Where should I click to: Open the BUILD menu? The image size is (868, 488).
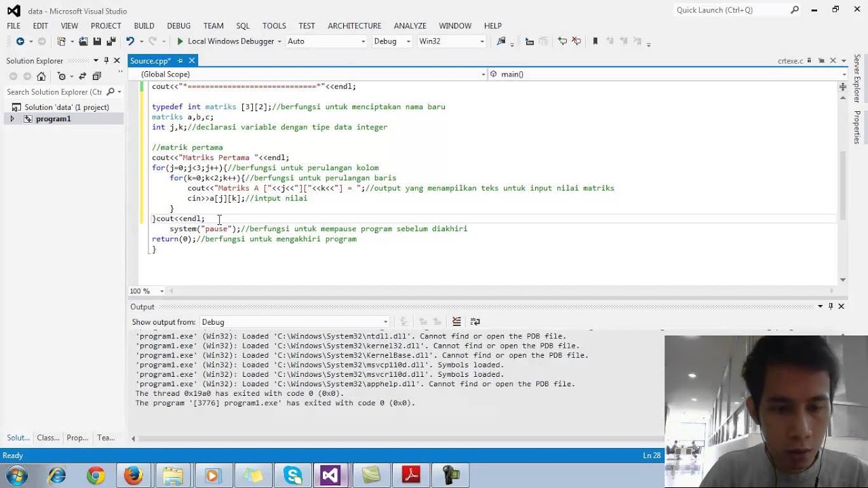point(144,26)
